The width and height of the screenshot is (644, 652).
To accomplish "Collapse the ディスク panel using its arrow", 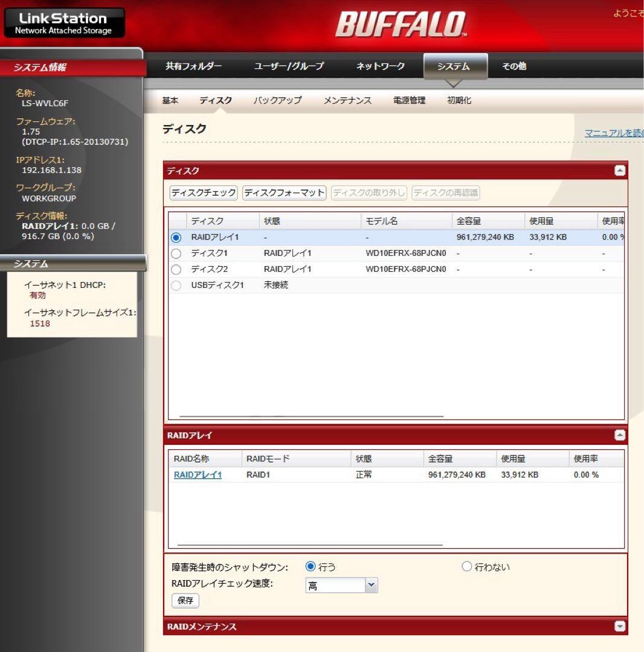I will 620,171.
